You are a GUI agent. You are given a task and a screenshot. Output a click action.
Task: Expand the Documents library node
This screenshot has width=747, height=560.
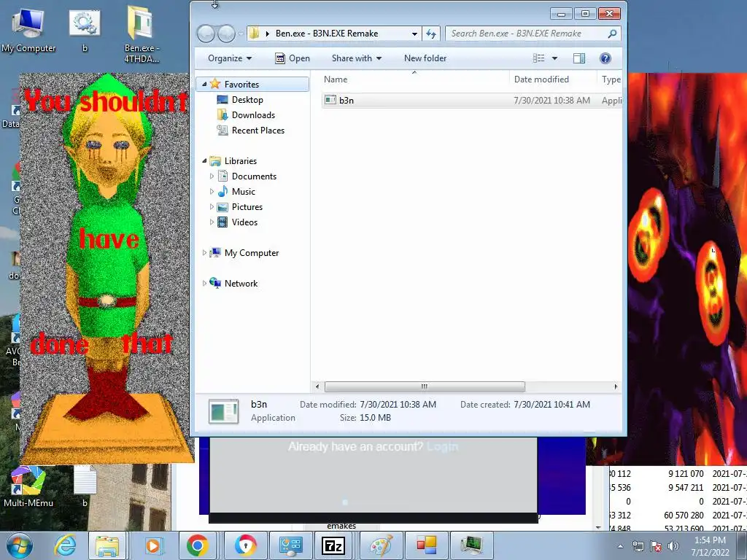tap(212, 176)
